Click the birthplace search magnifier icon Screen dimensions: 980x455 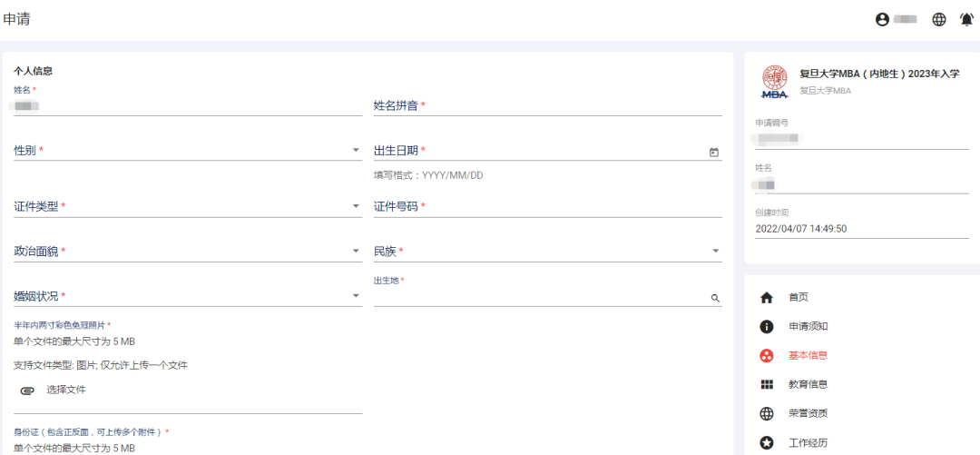(x=714, y=298)
